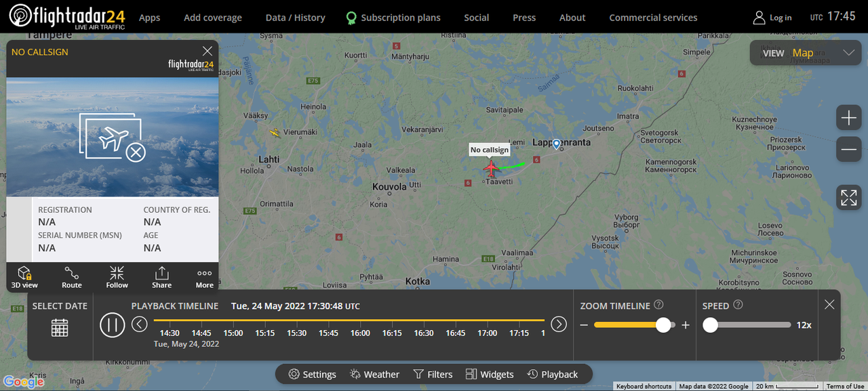This screenshot has height=391, width=868.
Task: Share this flight
Action: pyautogui.click(x=161, y=277)
